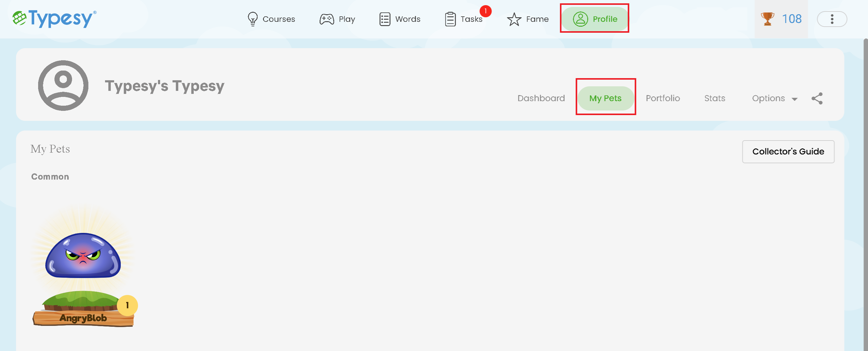Open the three-dot overflow menu
Viewport: 868px width, 351px height.
pos(832,19)
